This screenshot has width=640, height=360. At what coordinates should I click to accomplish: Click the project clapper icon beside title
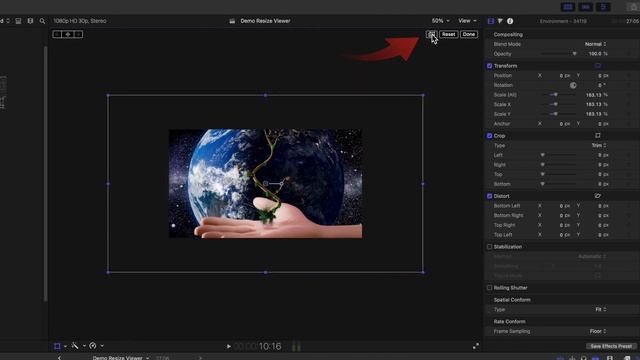tap(232, 21)
